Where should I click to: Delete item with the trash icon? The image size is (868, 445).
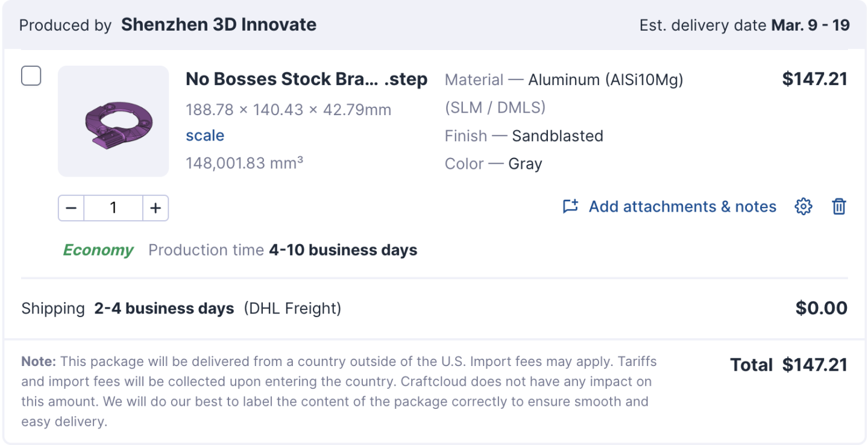tap(839, 207)
